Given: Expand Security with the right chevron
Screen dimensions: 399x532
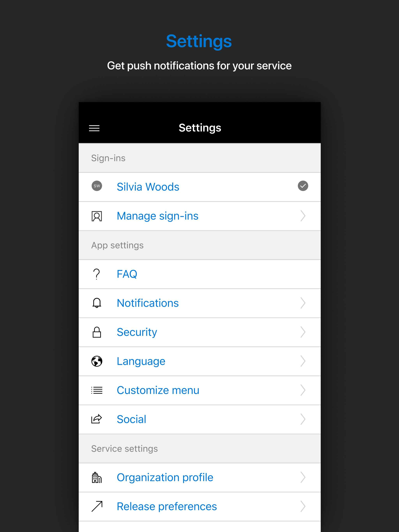Looking at the screenshot, I should [303, 332].
